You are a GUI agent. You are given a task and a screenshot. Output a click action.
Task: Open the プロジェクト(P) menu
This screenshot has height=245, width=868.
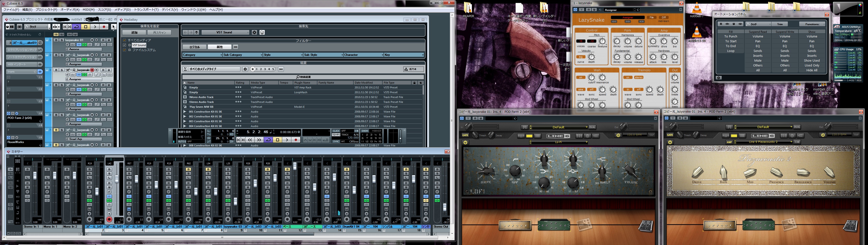click(47, 10)
